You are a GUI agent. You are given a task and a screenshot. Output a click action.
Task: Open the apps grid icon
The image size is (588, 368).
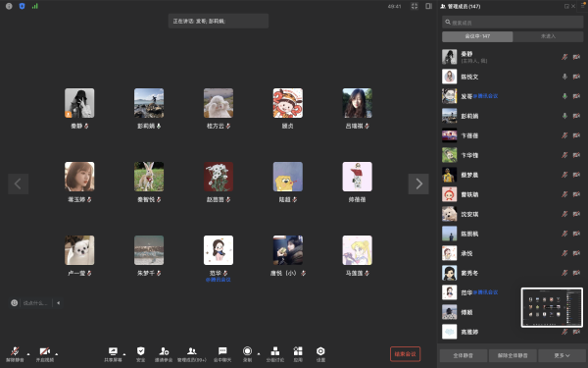298,354
